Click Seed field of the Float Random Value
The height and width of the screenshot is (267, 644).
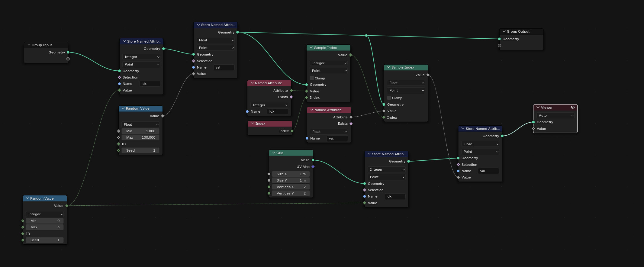tap(140, 150)
